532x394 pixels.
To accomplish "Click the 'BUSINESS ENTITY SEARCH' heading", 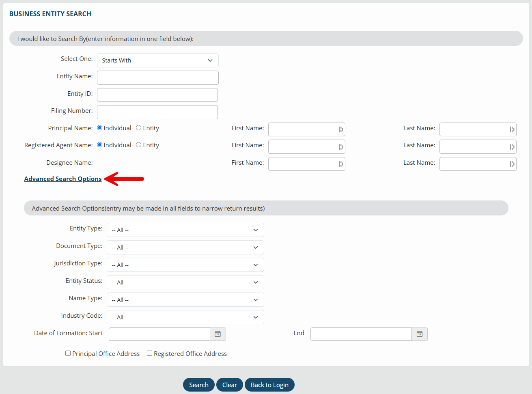I will pos(50,14).
